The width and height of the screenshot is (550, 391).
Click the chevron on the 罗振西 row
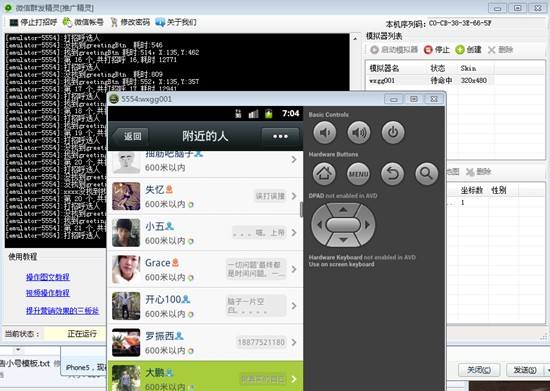[294, 343]
